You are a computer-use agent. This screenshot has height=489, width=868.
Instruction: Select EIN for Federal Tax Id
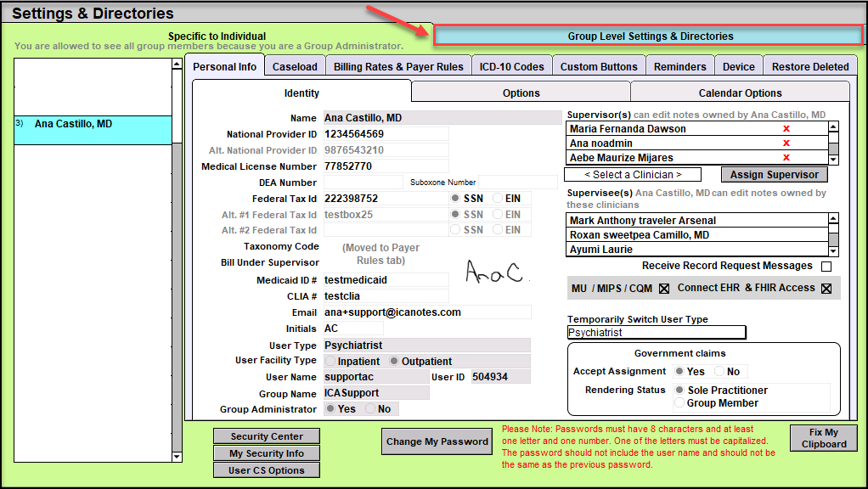click(x=498, y=199)
